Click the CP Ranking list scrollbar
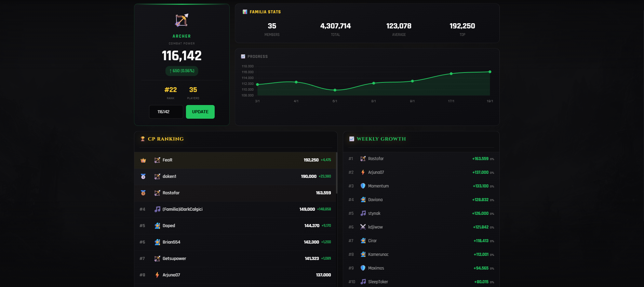 click(337, 173)
